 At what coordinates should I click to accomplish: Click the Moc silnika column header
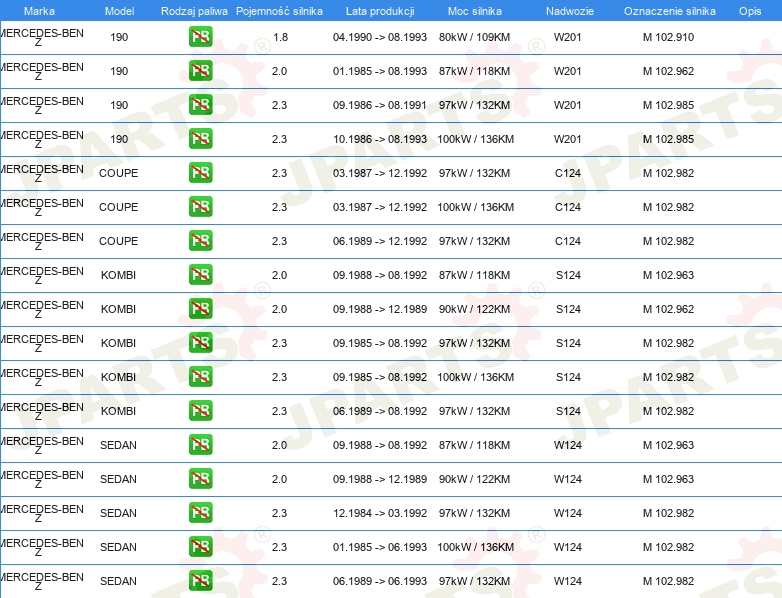point(475,11)
